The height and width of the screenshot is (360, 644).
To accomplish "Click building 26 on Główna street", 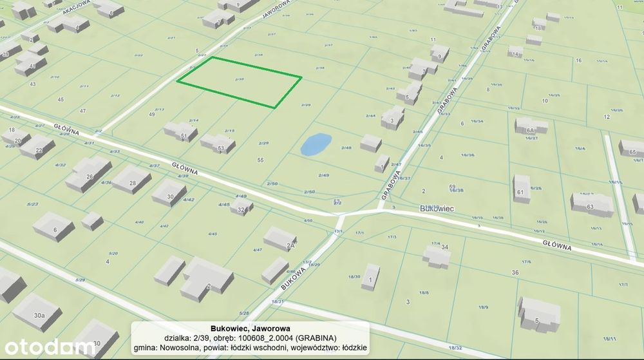I will pyautogui.click(x=88, y=174).
